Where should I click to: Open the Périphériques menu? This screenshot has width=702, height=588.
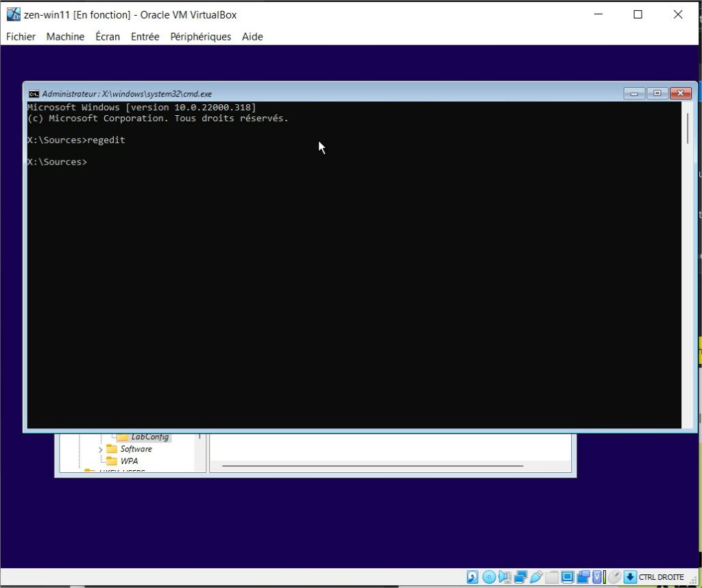(201, 37)
